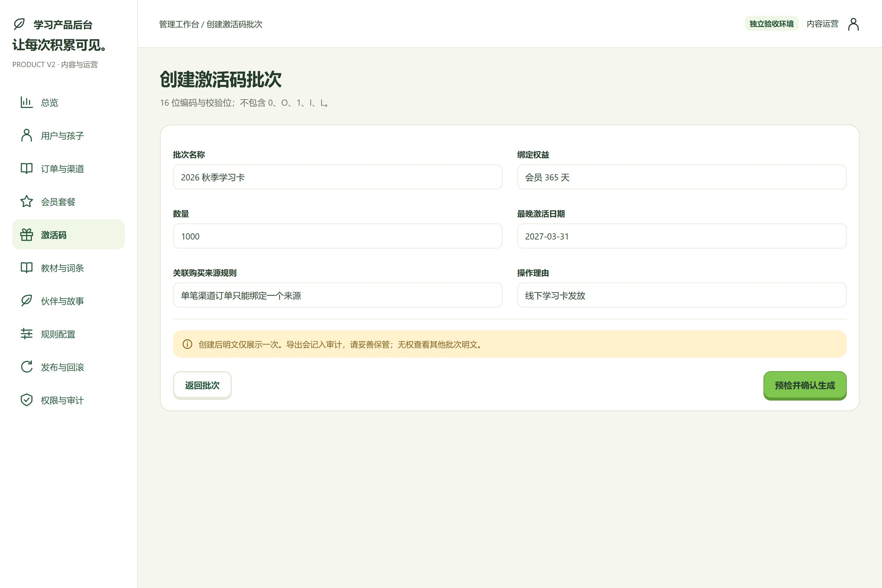Click 预检并确认生成 button
Image resolution: width=882 pixels, height=588 pixels.
805,386
